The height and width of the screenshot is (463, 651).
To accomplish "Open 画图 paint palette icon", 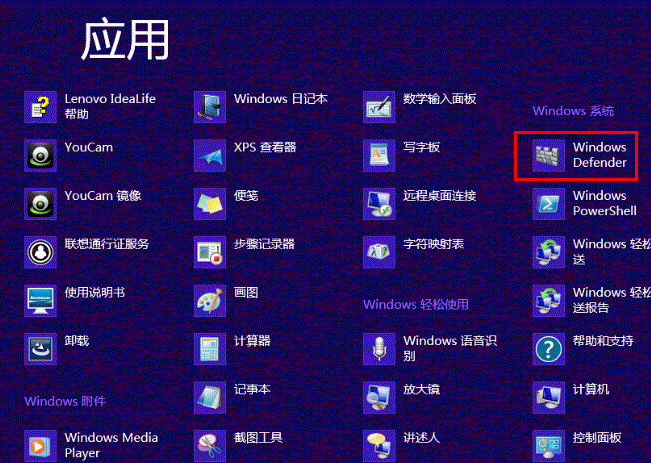I will [x=210, y=301].
